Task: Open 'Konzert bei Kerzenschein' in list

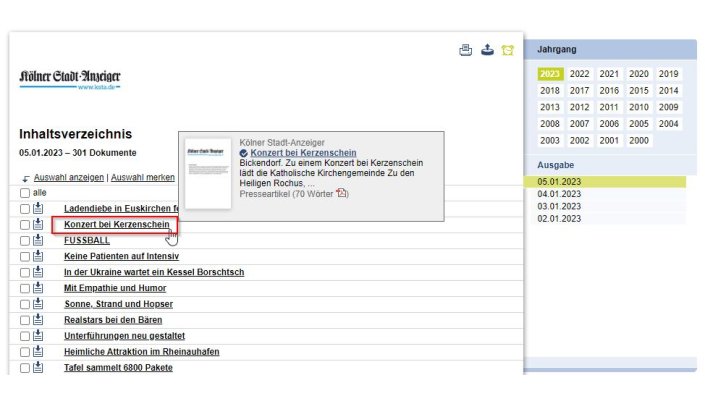Action: pyautogui.click(x=117, y=224)
